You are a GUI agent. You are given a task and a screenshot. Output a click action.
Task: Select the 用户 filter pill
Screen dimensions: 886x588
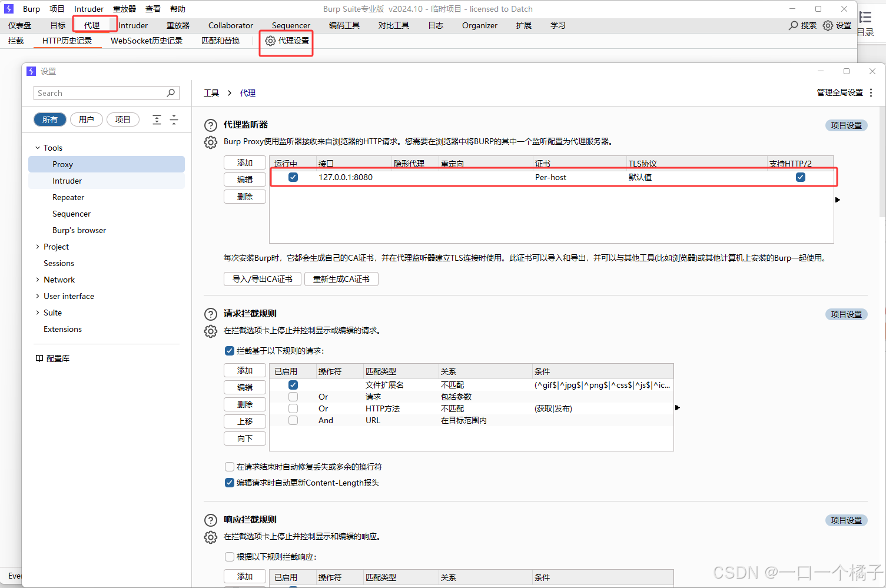click(87, 119)
